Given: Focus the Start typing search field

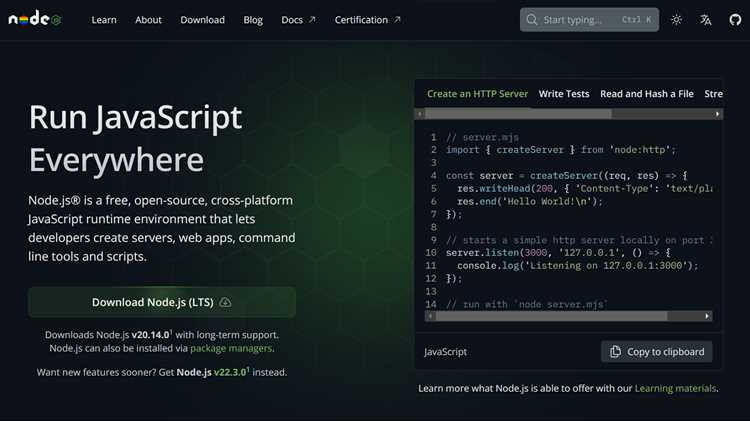Looking at the screenshot, I should tap(589, 20).
